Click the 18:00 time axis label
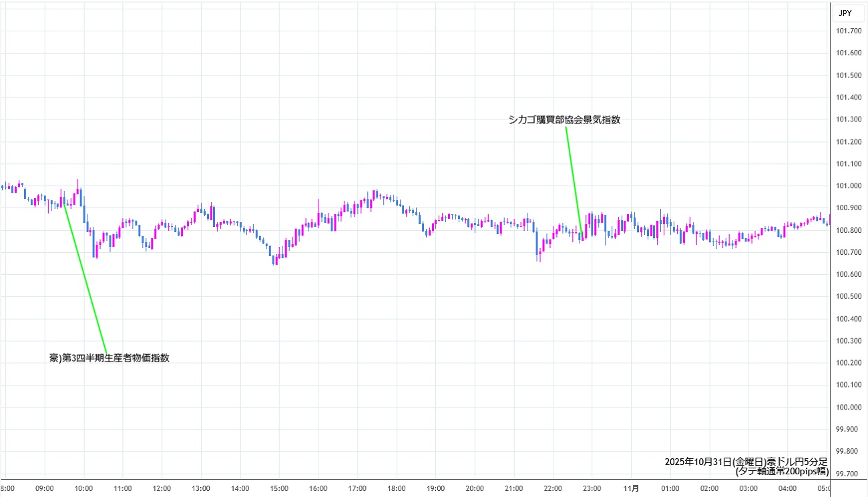Screen dimensions: 868x497 click(x=397, y=488)
